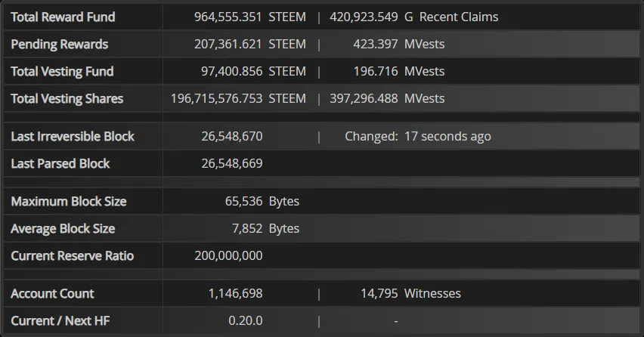Click the 207,361.621 STEEM pending value
Screen dimensions: 644x337
pyautogui.click(x=250, y=44)
